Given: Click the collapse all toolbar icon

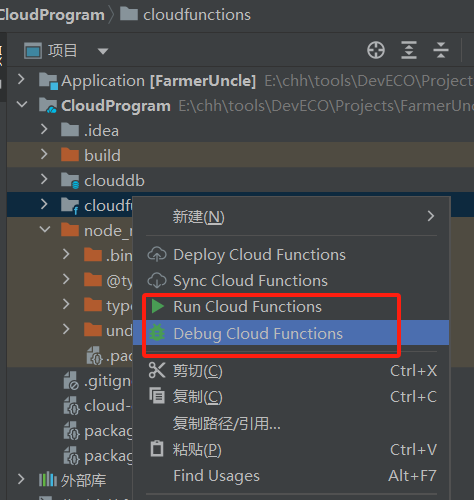Looking at the screenshot, I should tap(441, 50).
